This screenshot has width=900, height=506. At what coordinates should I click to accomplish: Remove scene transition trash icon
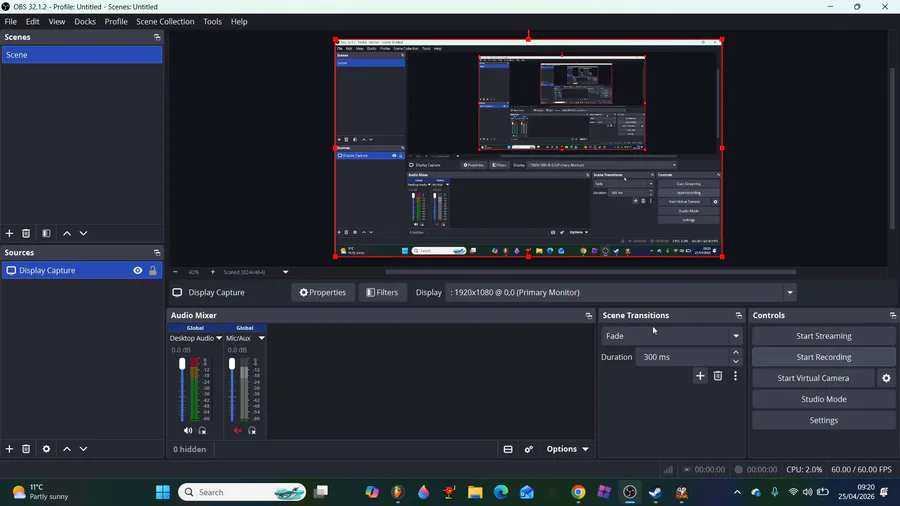(718, 376)
